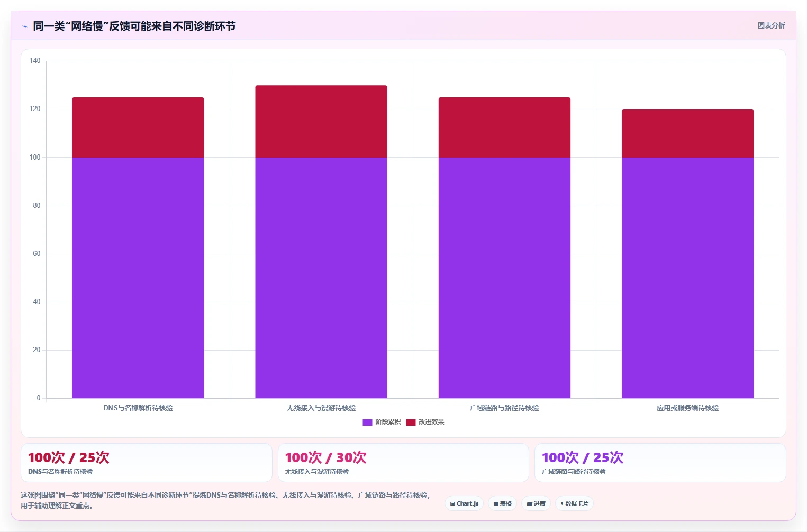Select the Chart.js chip

[x=464, y=503]
